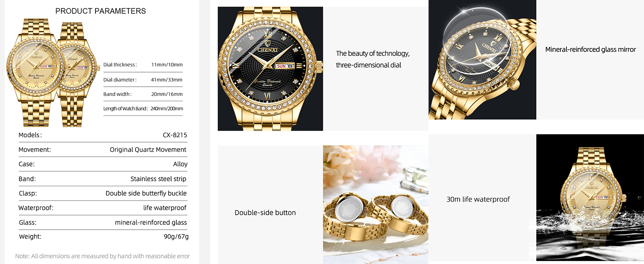The image size is (644, 264).
Task: Select the 90g/67g weight value
Action: pyautogui.click(x=176, y=237)
